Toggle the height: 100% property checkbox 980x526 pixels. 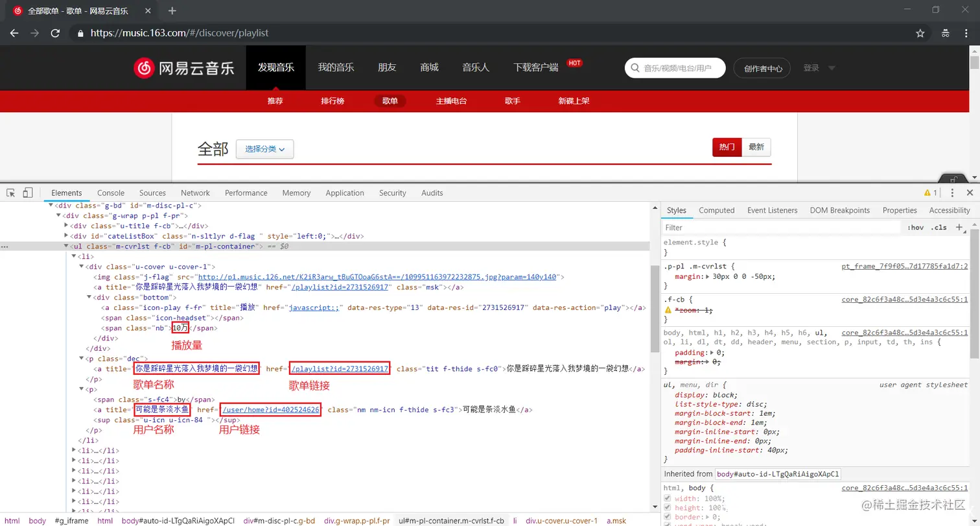click(668, 508)
